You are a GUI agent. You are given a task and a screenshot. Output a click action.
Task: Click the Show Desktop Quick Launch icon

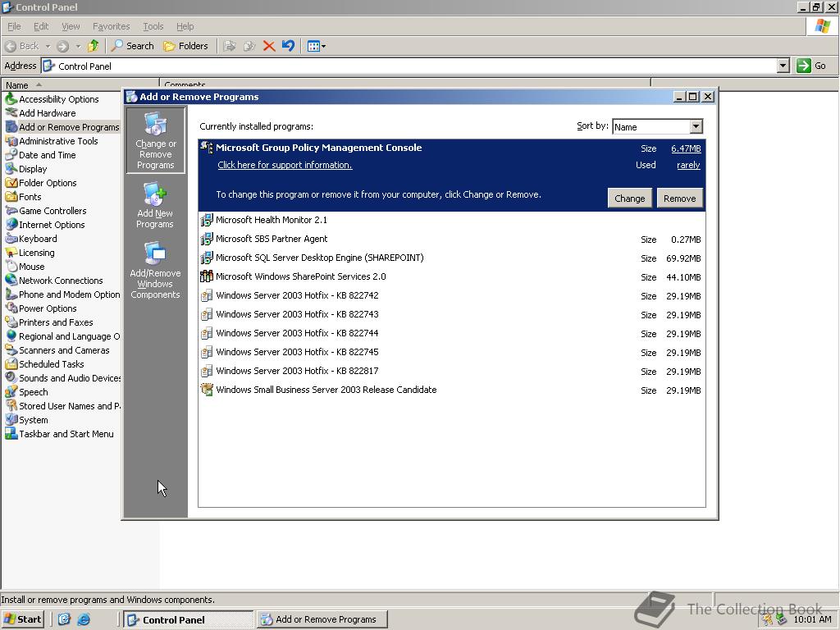click(x=64, y=619)
